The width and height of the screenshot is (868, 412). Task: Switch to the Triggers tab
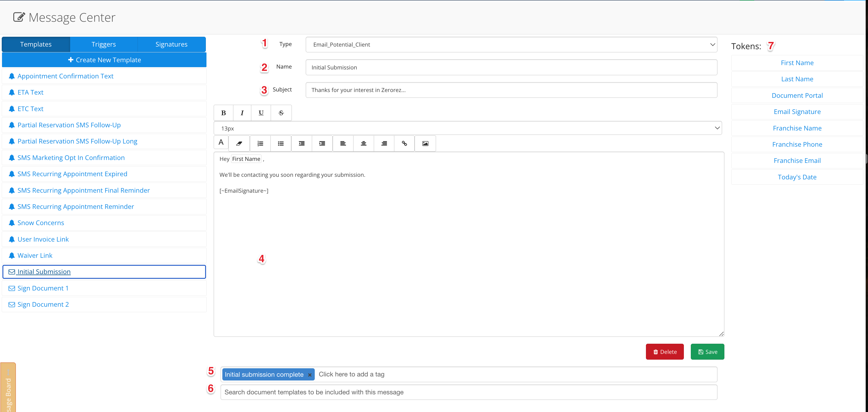[x=103, y=45]
